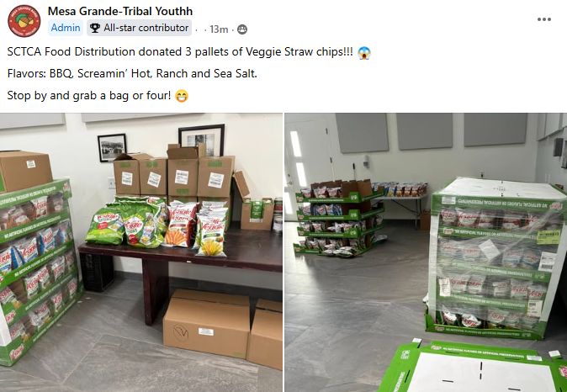Screen dimensions: 567x392
Task: Click the post text about SCTCA Food Distribution
Action: pyautogui.click(x=180, y=51)
